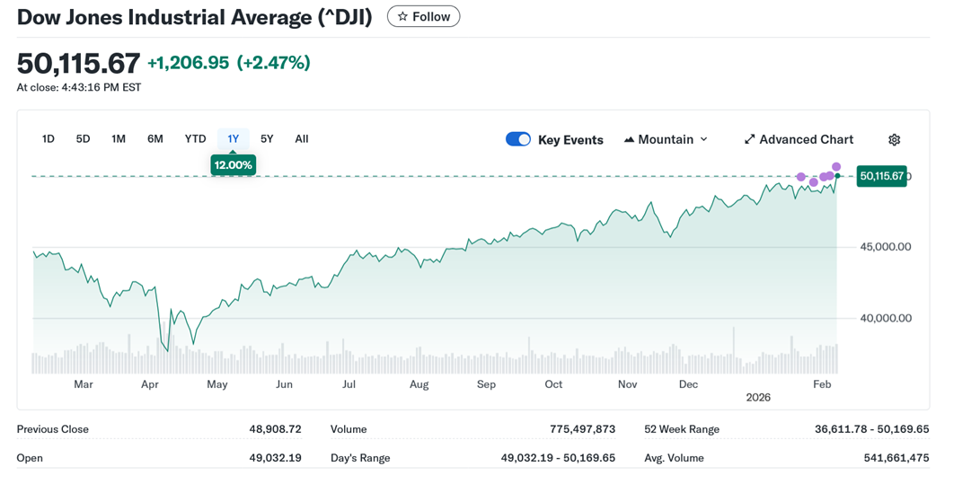
Task: Switch to the 1M range
Action: click(119, 139)
